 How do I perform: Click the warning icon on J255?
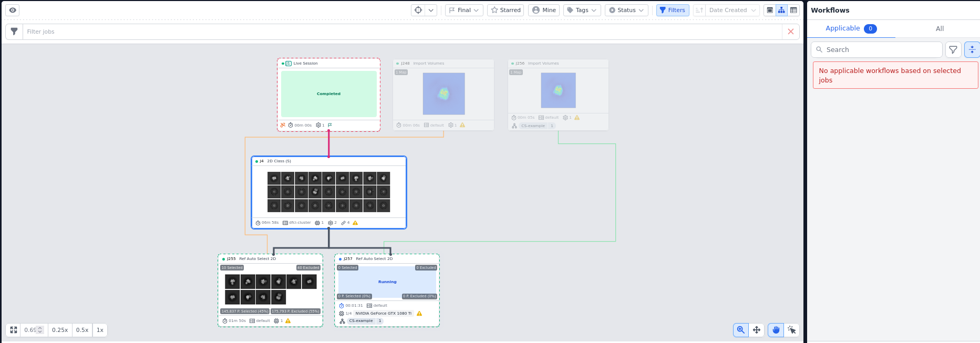(x=288, y=321)
